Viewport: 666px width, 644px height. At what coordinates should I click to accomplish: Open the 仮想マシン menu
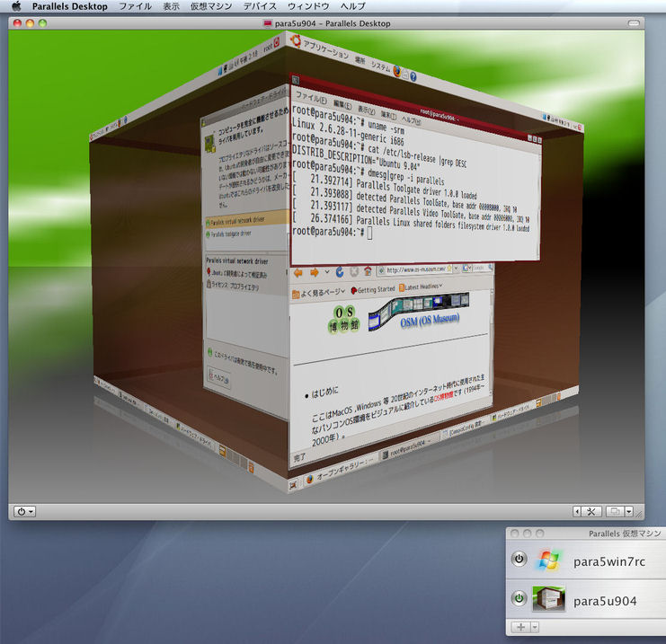(x=211, y=6)
